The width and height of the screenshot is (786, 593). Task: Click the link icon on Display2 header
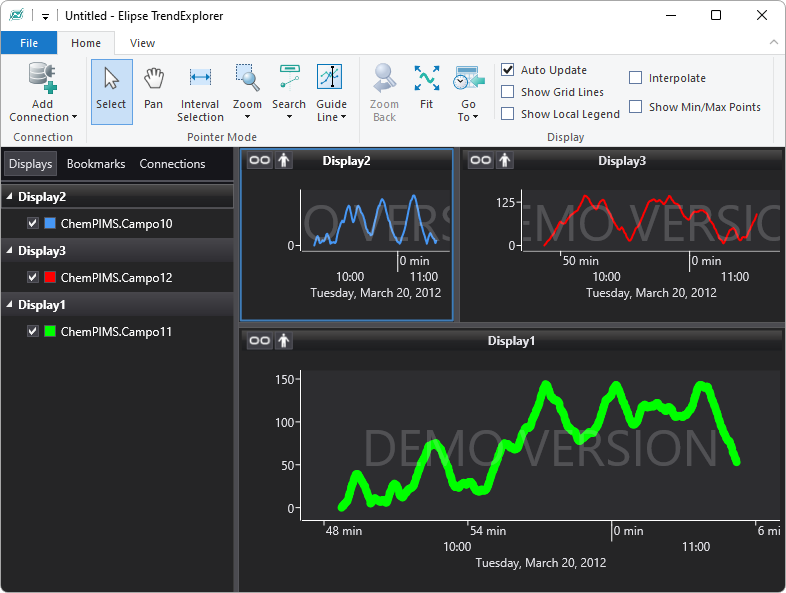(x=259, y=160)
